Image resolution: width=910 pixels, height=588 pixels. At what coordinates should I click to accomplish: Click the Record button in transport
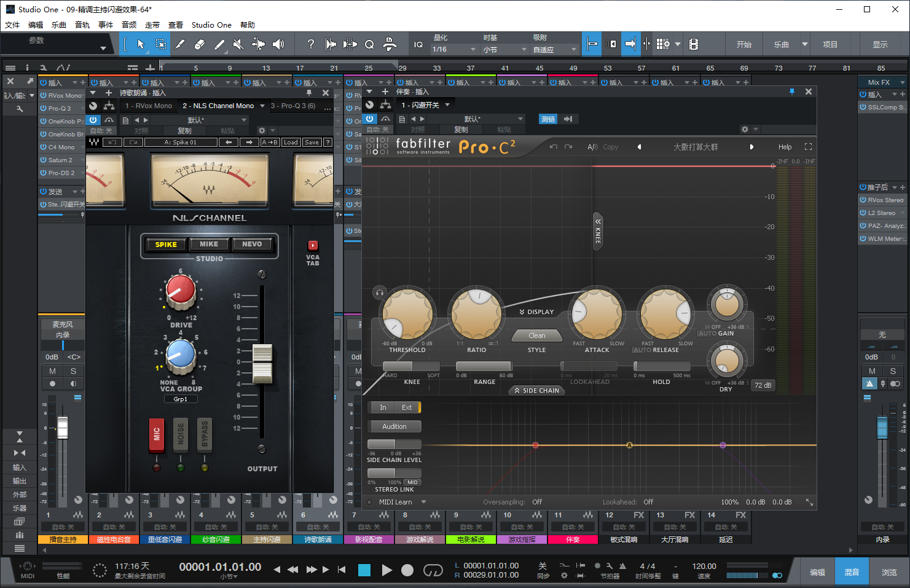pos(407,570)
